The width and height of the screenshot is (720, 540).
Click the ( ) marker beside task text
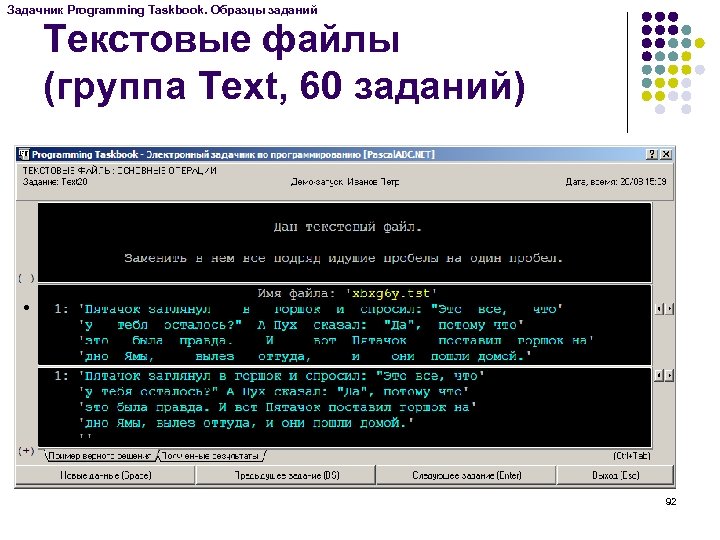(26, 278)
